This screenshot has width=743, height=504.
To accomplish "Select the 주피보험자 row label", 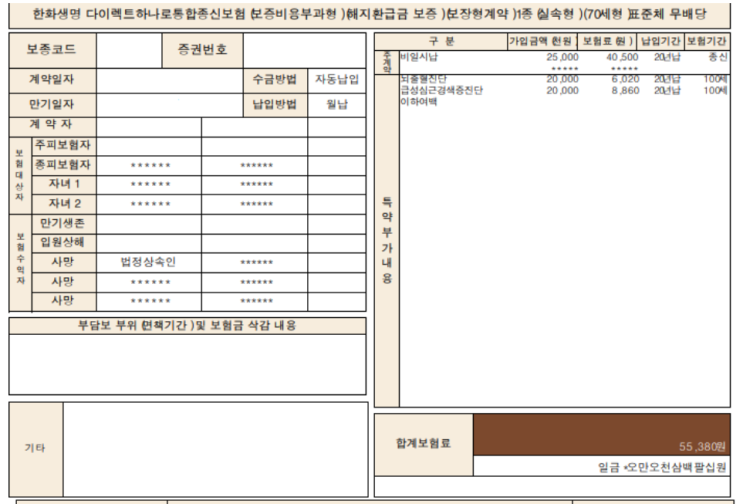I will pos(63,145).
